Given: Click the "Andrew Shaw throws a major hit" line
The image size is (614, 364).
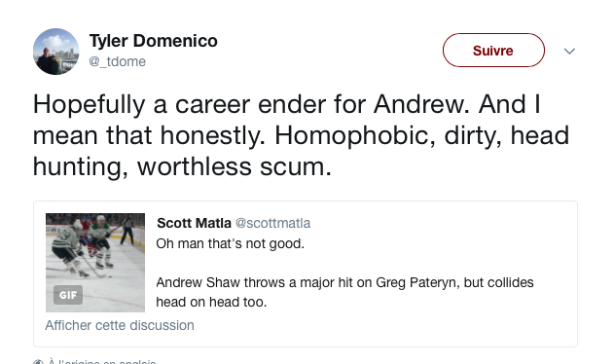Looking at the screenshot, I should (344, 282).
